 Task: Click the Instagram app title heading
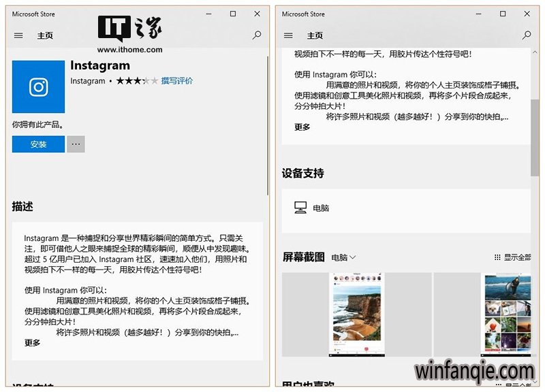click(x=100, y=65)
